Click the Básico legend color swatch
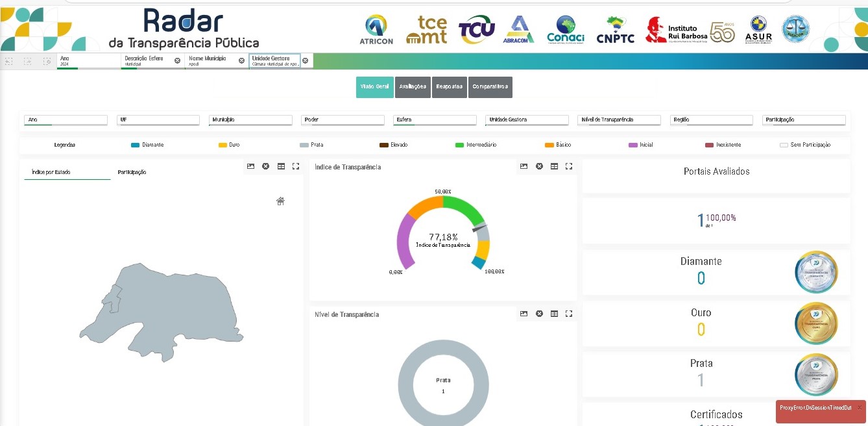 pos(549,145)
